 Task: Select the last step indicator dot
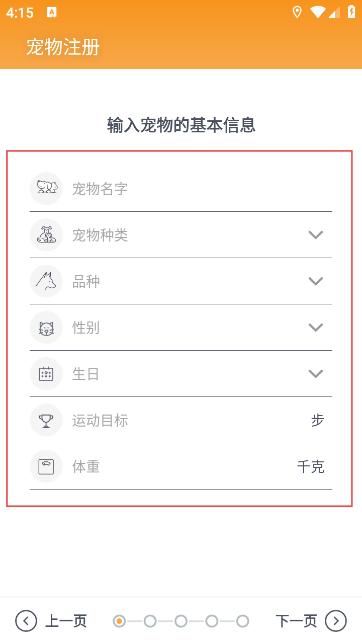tap(243, 621)
